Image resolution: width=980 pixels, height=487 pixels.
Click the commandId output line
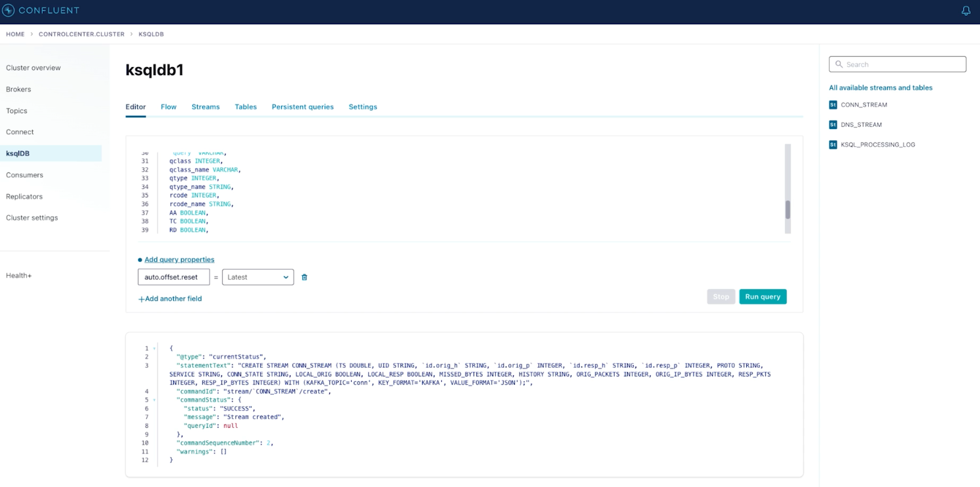coord(254,392)
